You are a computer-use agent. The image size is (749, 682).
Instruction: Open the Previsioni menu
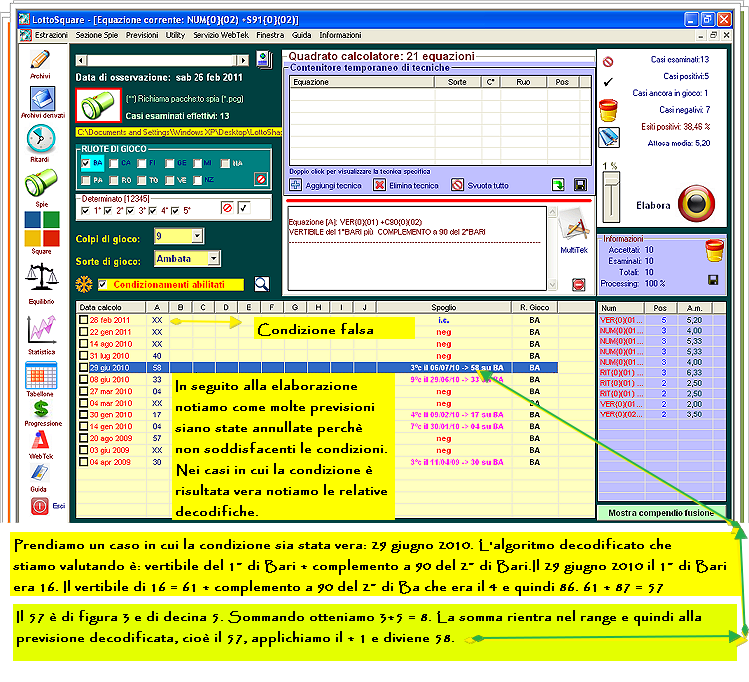pyautogui.click(x=142, y=35)
